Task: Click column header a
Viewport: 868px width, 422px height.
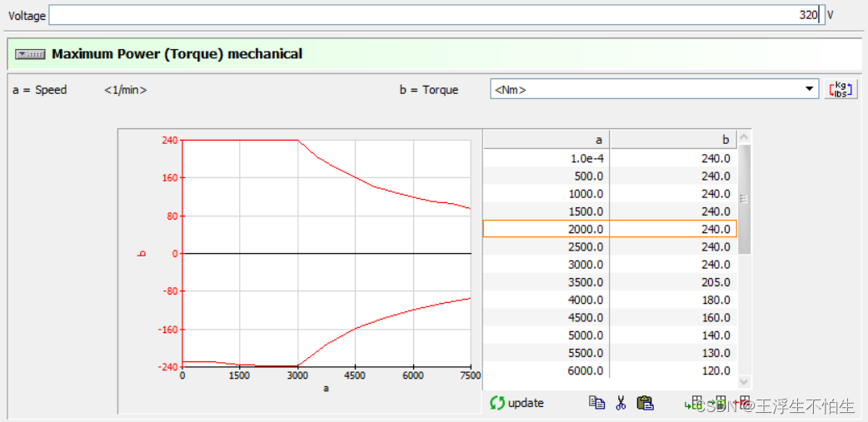Action: point(546,139)
